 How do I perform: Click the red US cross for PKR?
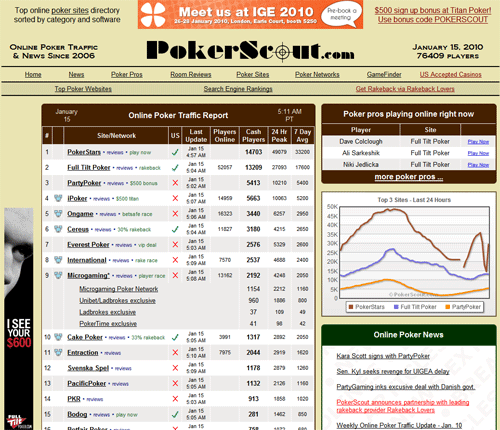[175, 399]
